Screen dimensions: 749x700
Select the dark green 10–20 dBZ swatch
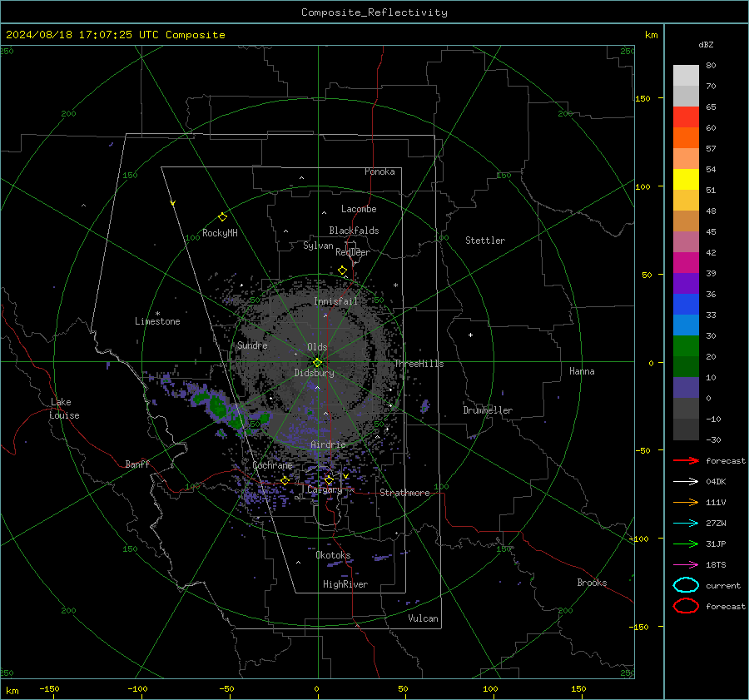(686, 366)
